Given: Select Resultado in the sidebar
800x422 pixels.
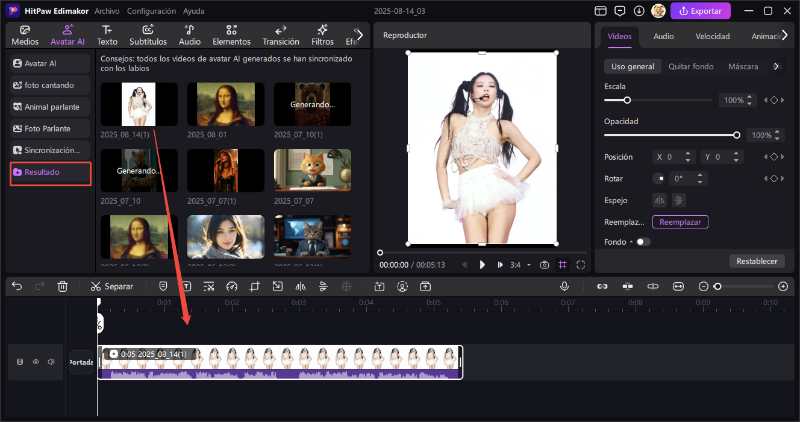Looking at the screenshot, I should (x=51, y=172).
